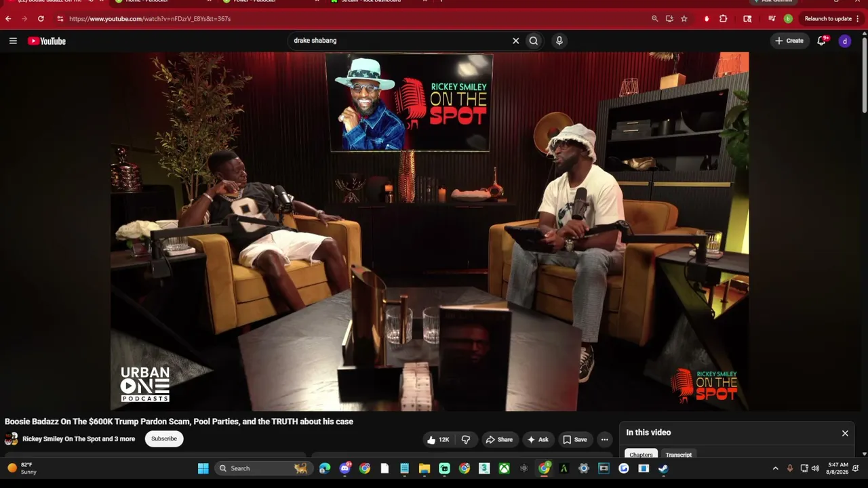Click the zoom magnifier icon in address bar
Viewport: 868px width, 488px height.
pyautogui.click(x=654, y=19)
